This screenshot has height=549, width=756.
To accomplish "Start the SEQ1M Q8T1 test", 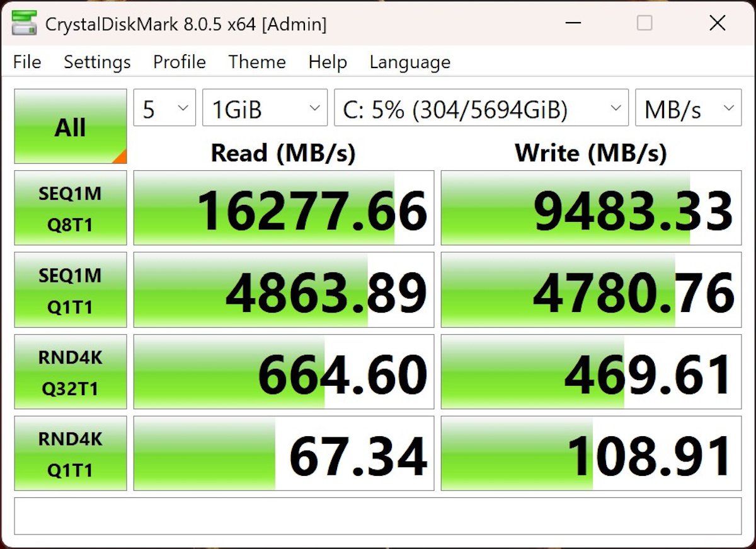I will pyautogui.click(x=70, y=208).
